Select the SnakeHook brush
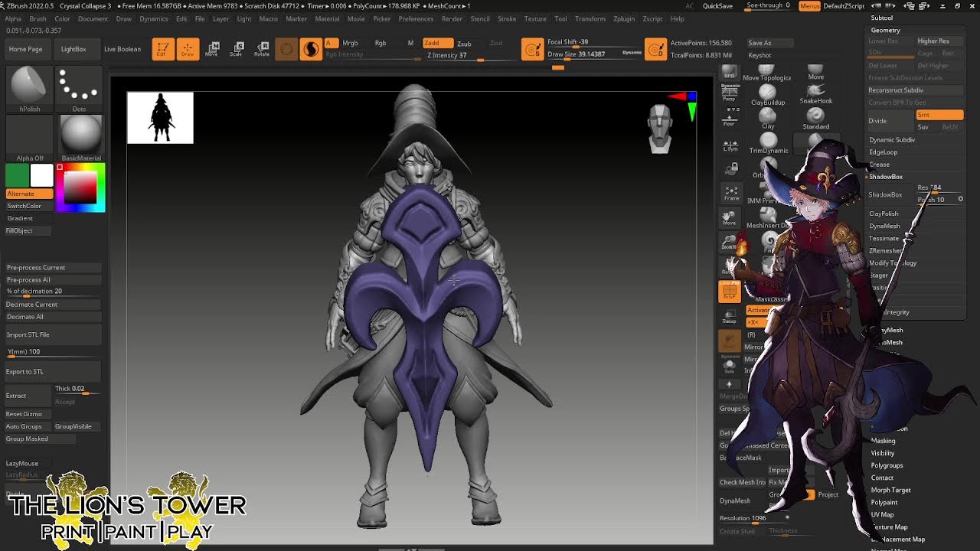Viewport: 980px width, 551px height. pyautogui.click(x=816, y=94)
